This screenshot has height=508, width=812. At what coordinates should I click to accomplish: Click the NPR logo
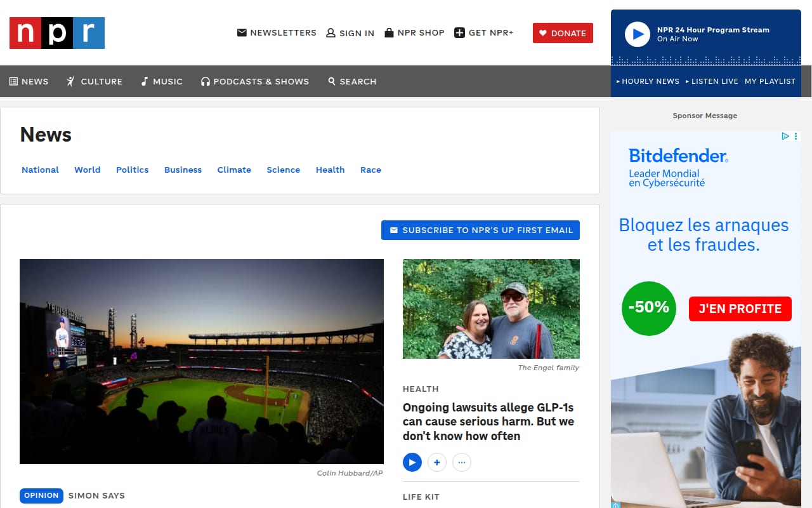[x=57, y=33]
